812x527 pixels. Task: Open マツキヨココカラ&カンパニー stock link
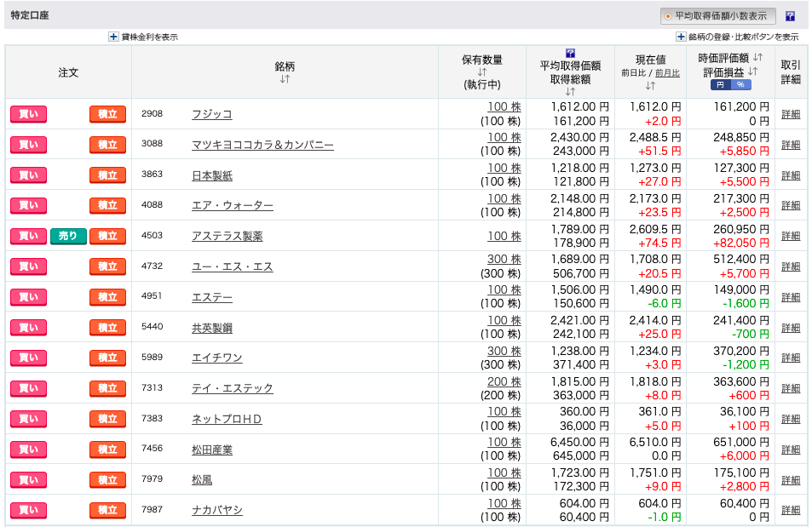(x=262, y=145)
